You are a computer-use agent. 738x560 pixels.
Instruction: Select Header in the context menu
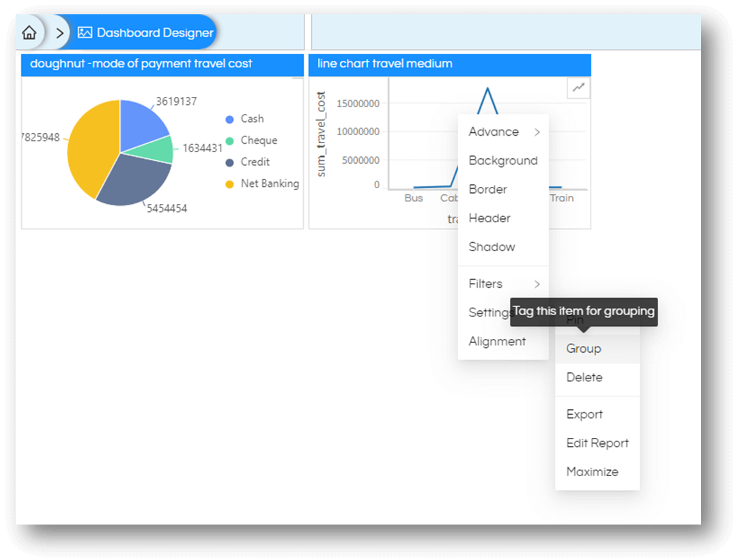click(503, 218)
